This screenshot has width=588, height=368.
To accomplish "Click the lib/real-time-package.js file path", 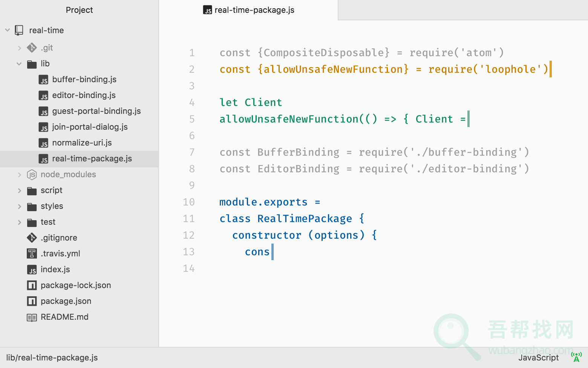I will (52, 357).
